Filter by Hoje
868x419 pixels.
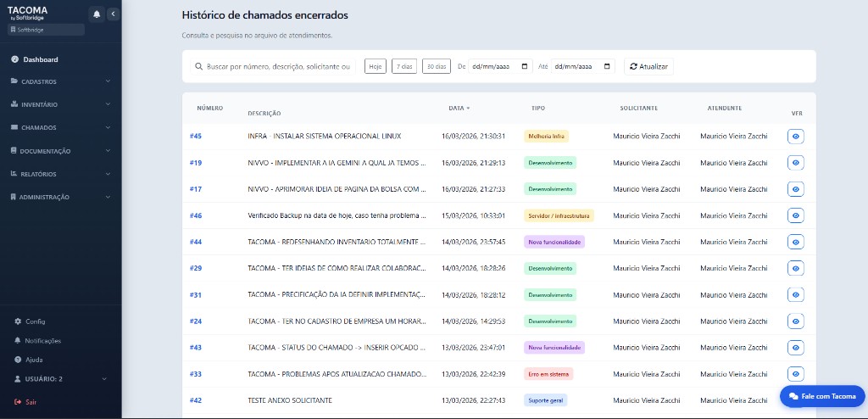(376, 66)
